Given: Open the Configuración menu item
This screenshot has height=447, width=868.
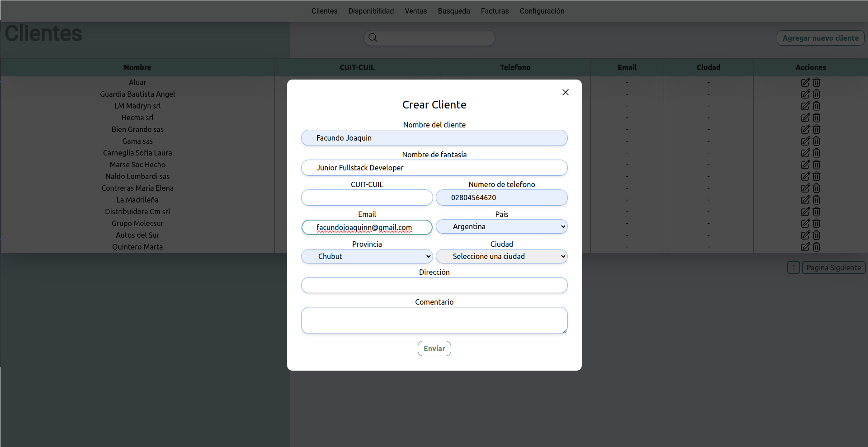Looking at the screenshot, I should tap(542, 11).
